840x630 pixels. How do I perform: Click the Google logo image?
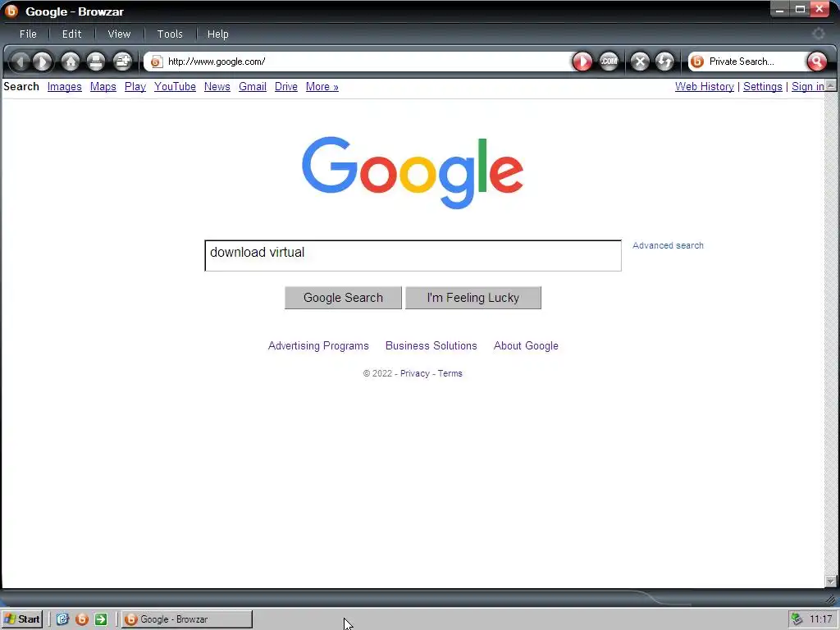[x=413, y=172]
